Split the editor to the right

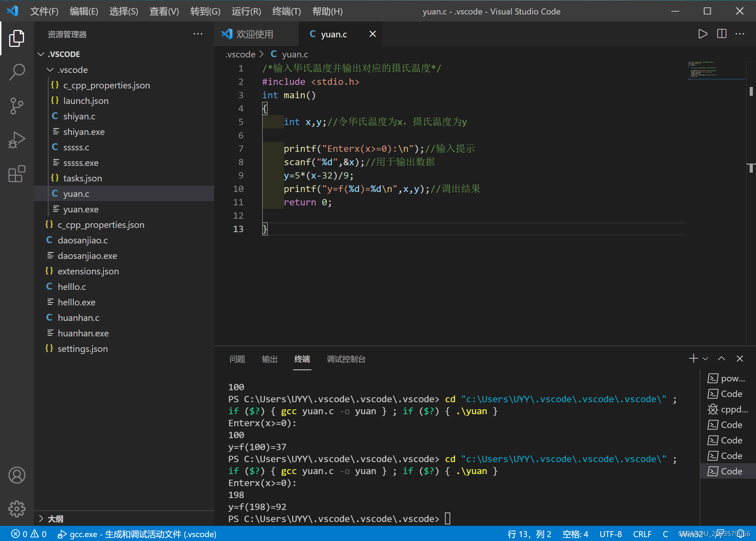point(721,34)
